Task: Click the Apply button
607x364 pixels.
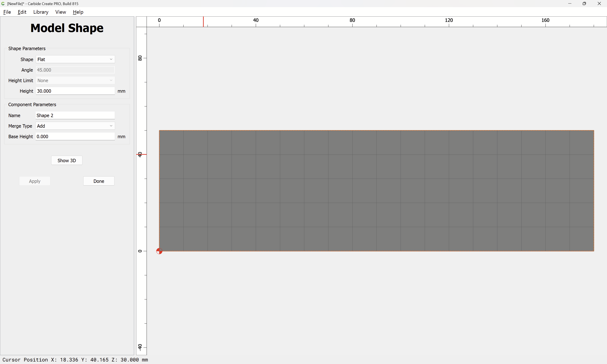Action: pos(35,181)
